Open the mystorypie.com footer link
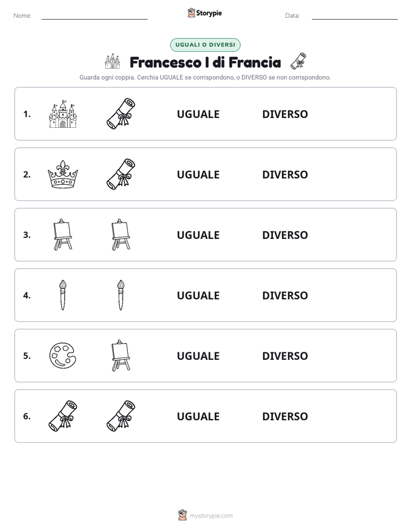411x532 pixels. (211, 516)
